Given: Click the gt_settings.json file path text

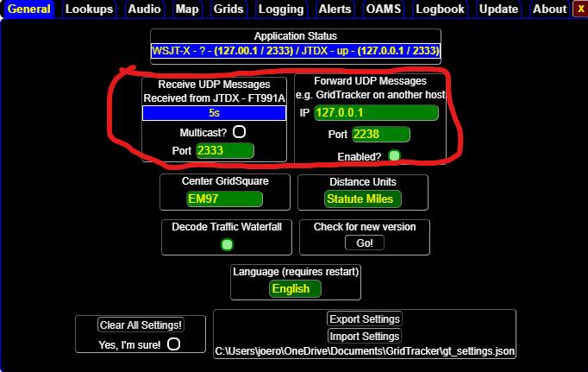Looking at the screenshot, I should pyautogui.click(x=365, y=351).
